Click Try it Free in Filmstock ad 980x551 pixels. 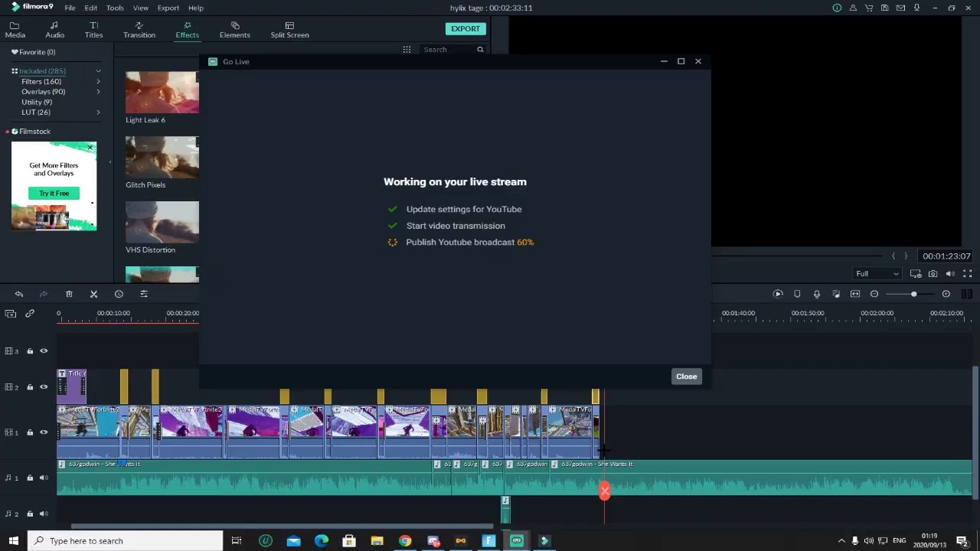54,194
